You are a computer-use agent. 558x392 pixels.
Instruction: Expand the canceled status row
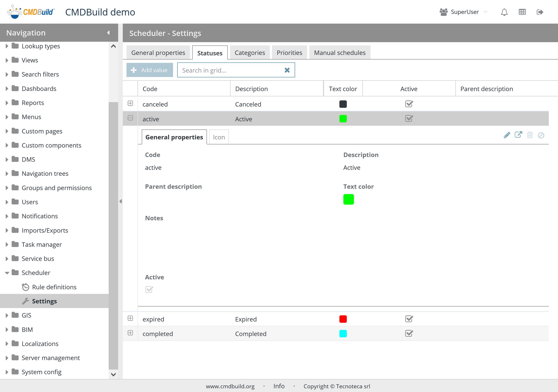pyautogui.click(x=130, y=103)
